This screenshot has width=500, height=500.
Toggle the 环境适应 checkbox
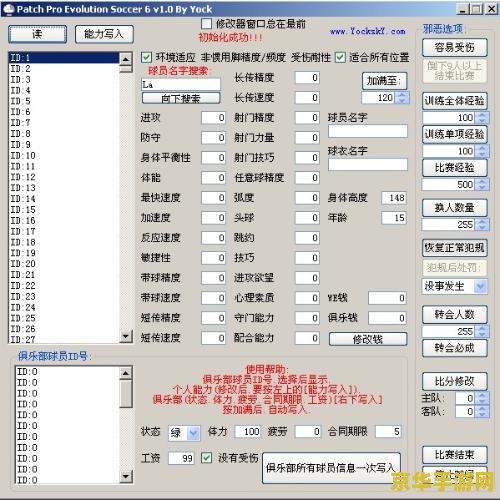pos(146,57)
